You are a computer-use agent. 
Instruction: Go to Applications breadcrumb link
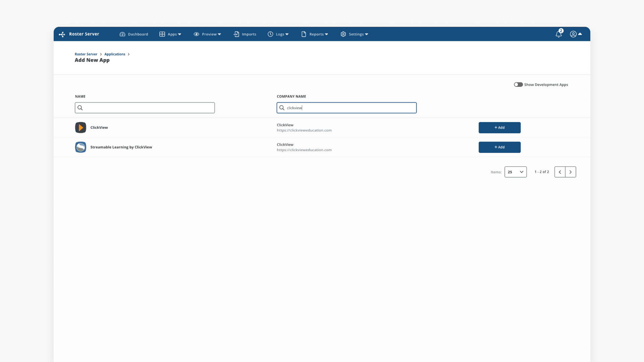(115, 54)
